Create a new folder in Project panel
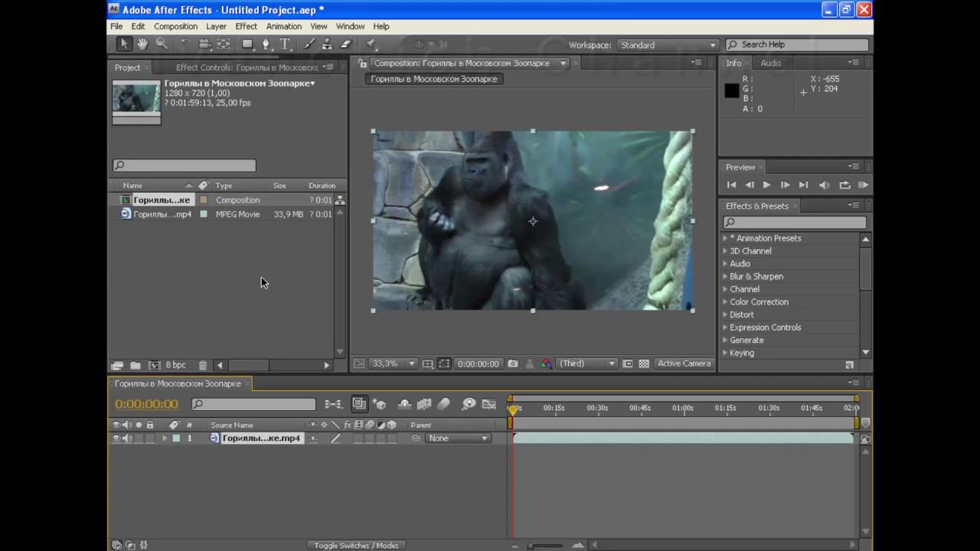The width and height of the screenshot is (980, 551). point(135,365)
